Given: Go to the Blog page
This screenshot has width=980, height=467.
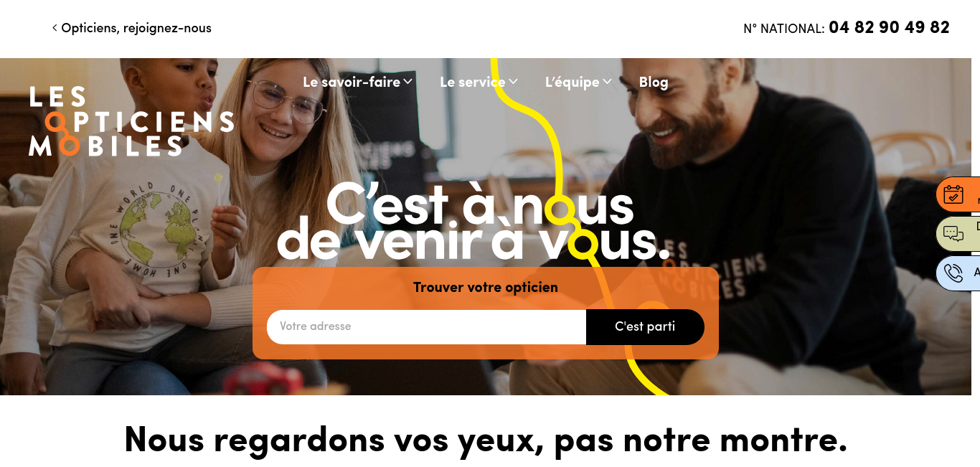Looking at the screenshot, I should pos(654,82).
